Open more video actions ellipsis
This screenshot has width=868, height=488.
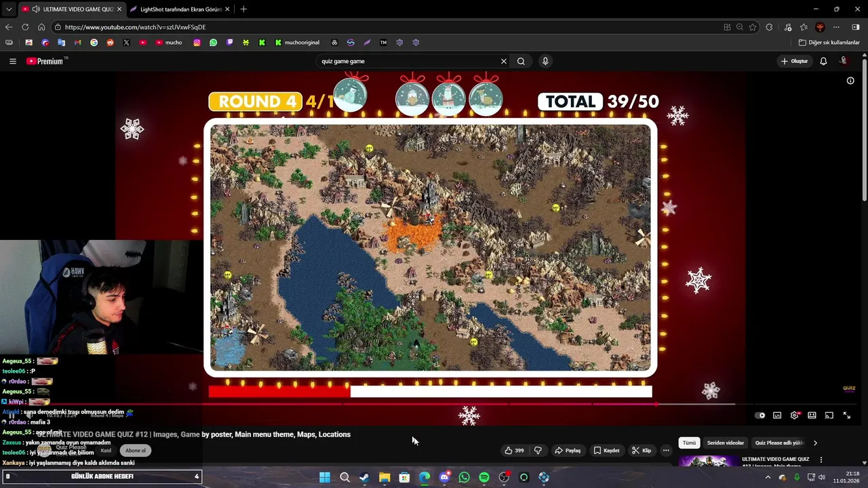point(666,450)
